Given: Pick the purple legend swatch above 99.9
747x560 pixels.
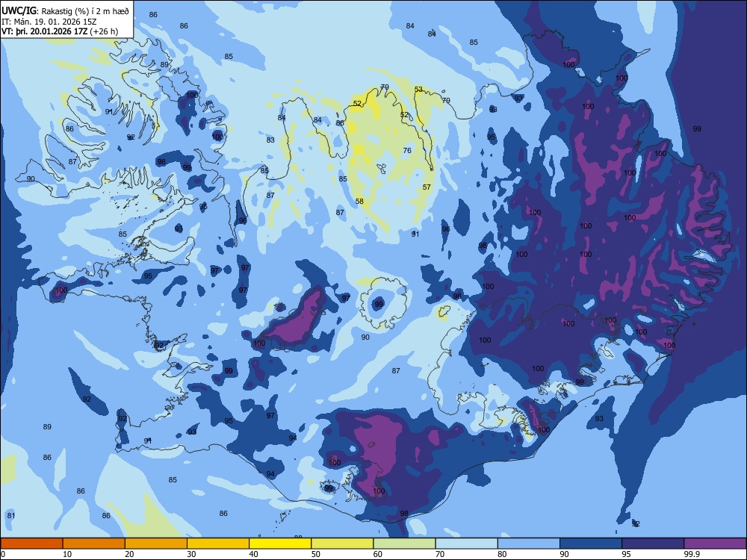Looking at the screenshot, I should click(715, 544).
